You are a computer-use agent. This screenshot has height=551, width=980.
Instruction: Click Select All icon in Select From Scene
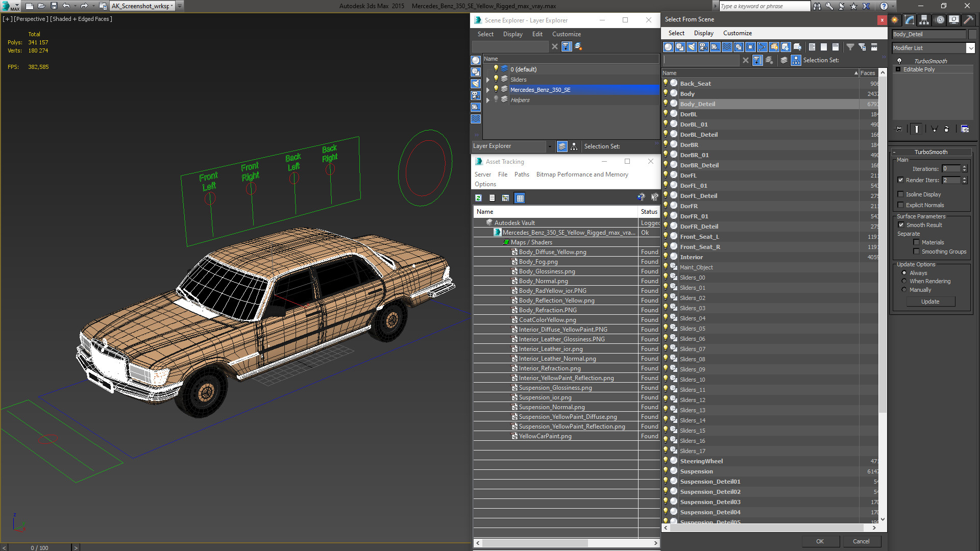812,47
